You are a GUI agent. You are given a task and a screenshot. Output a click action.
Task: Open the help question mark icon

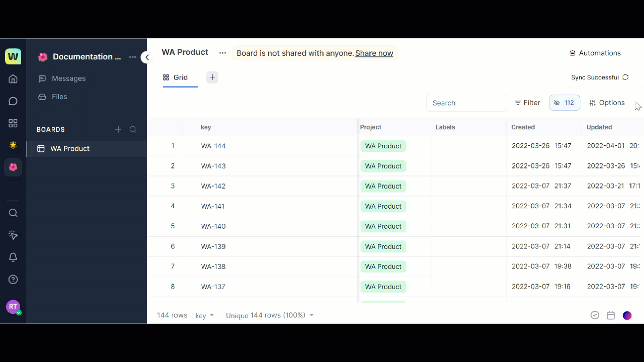point(13,280)
